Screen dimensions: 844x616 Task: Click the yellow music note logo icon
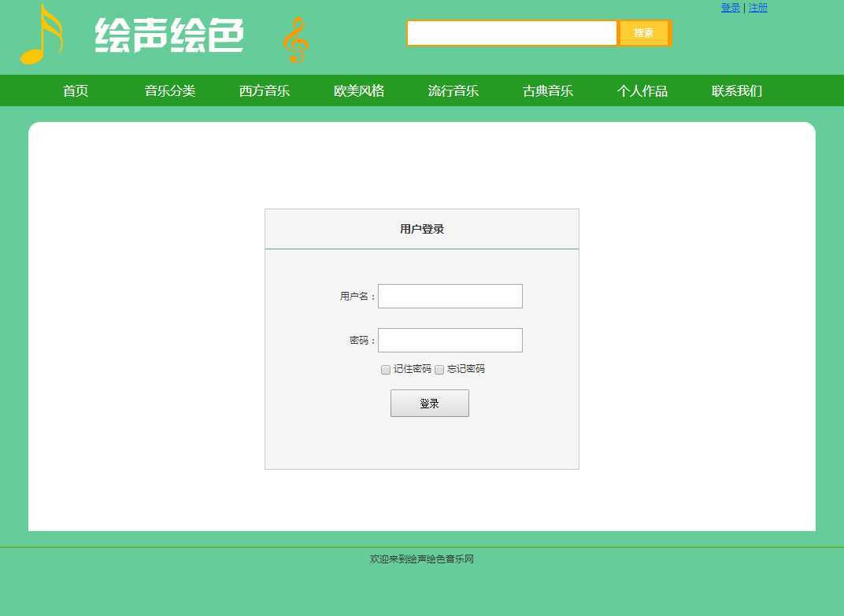41,35
